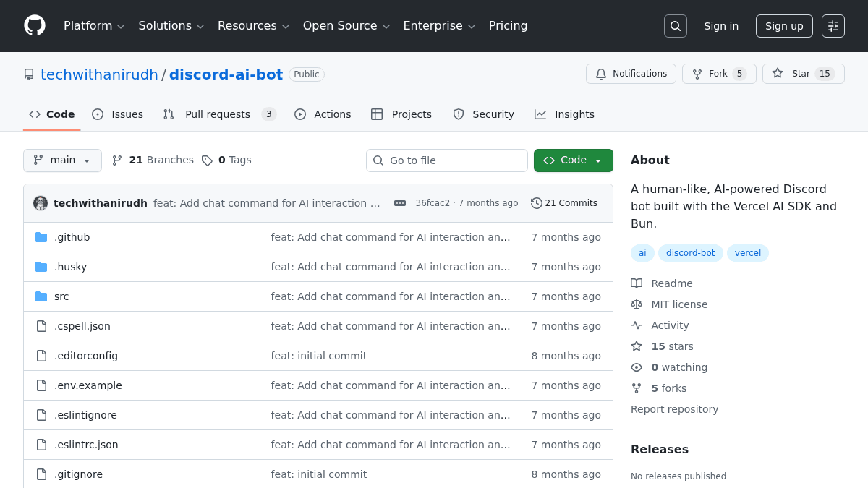Image resolution: width=868 pixels, height=488 pixels.
Task: Click the Go to file search field
Action: click(447, 160)
